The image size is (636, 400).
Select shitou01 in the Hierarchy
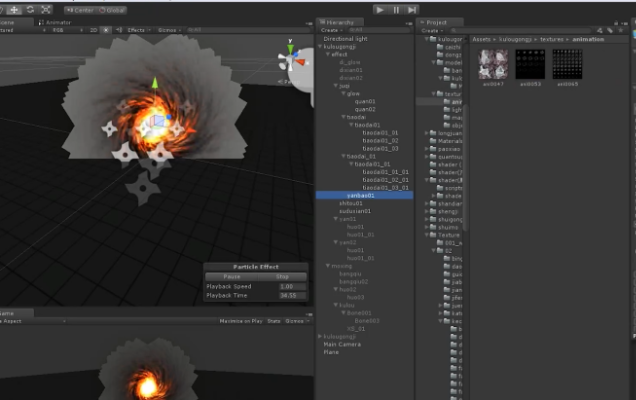[351, 203]
